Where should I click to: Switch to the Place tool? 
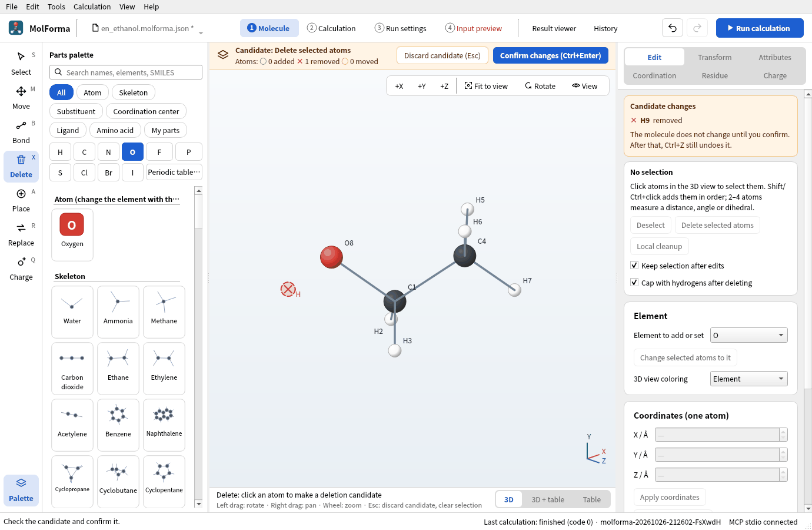coord(21,200)
